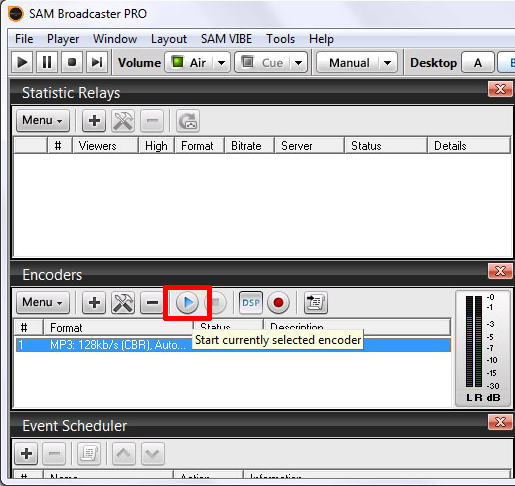Configure the selected encoder with the tools icon
Viewport: 515px width, 486px height.
(x=123, y=302)
